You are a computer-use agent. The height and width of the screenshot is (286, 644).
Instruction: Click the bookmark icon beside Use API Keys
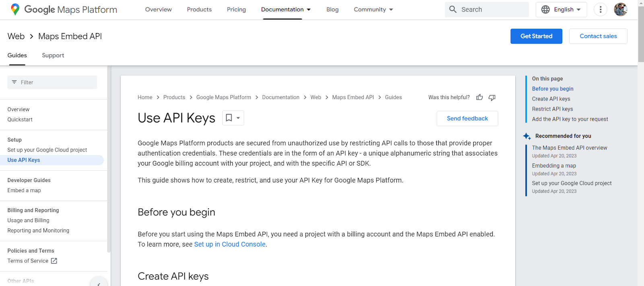(x=229, y=118)
